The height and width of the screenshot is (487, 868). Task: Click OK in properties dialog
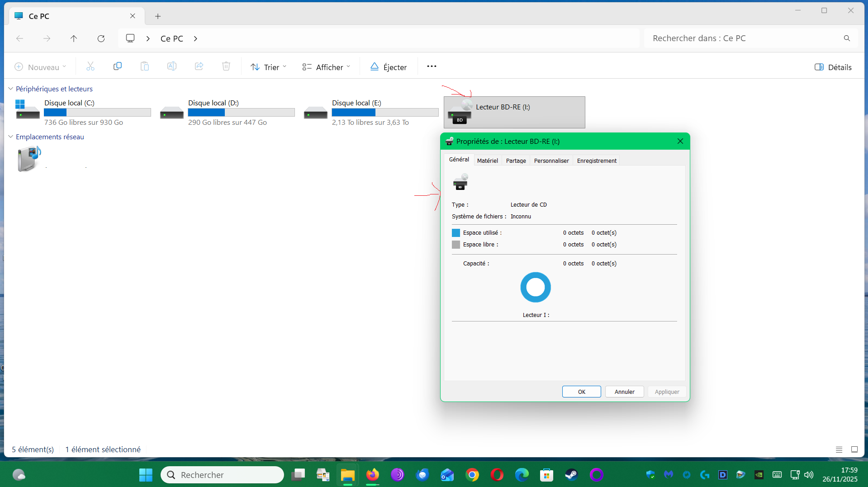pos(582,392)
